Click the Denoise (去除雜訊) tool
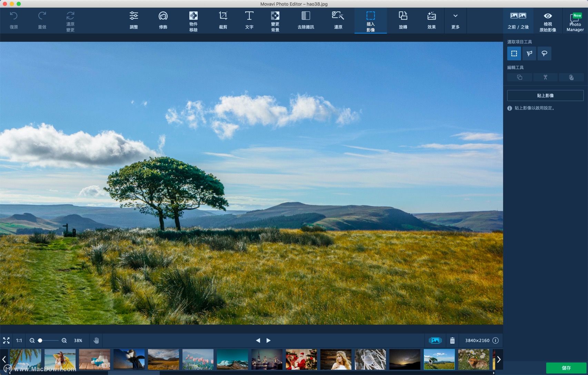 [306, 20]
